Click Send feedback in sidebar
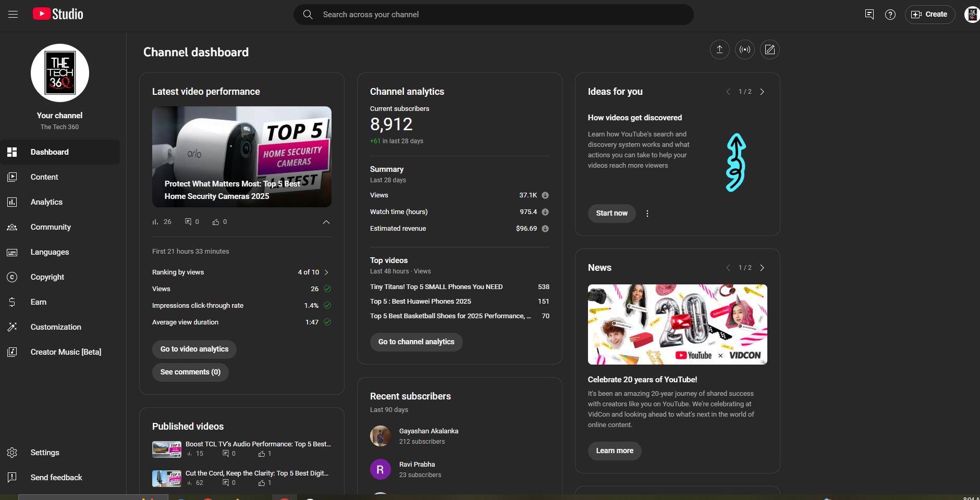The height and width of the screenshot is (500, 980). (60, 478)
